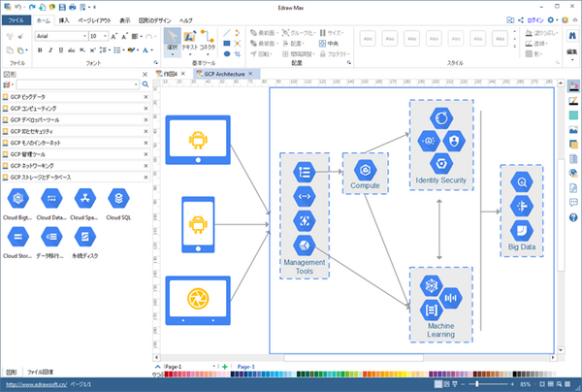Add a new page with plus button
Image resolution: width=582 pixels, height=392 pixels.
click(225, 367)
